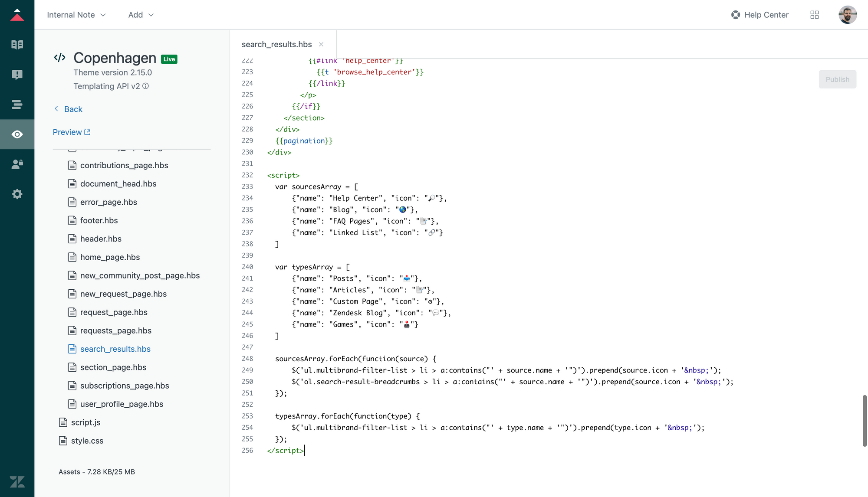Open the Add dropdown menu
Screen dimensions: 868x497
141,15
